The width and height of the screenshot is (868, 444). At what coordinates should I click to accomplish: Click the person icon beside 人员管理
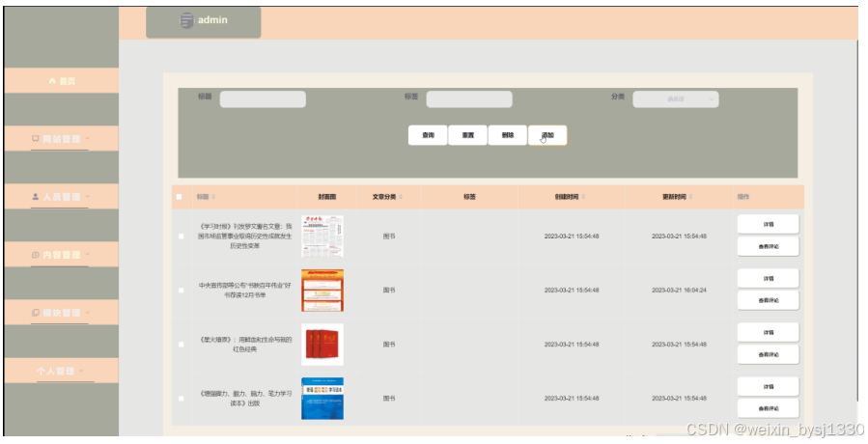click(36, 197)
